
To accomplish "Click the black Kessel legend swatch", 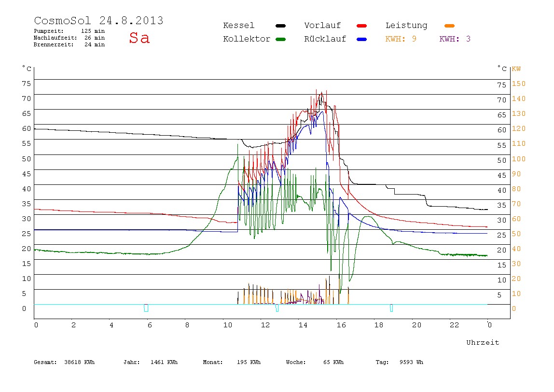I will (x=280, y=26).
